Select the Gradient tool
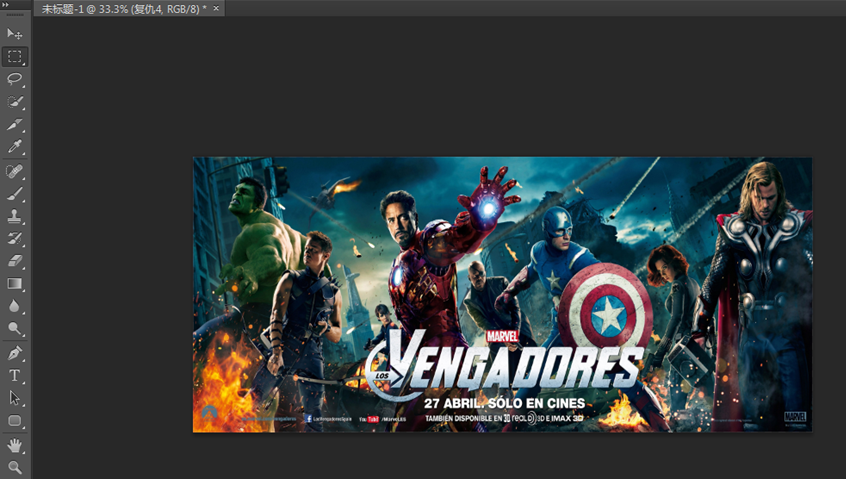Screen dimensions: 846x479 pyautogui.click(x=15, y=284)
